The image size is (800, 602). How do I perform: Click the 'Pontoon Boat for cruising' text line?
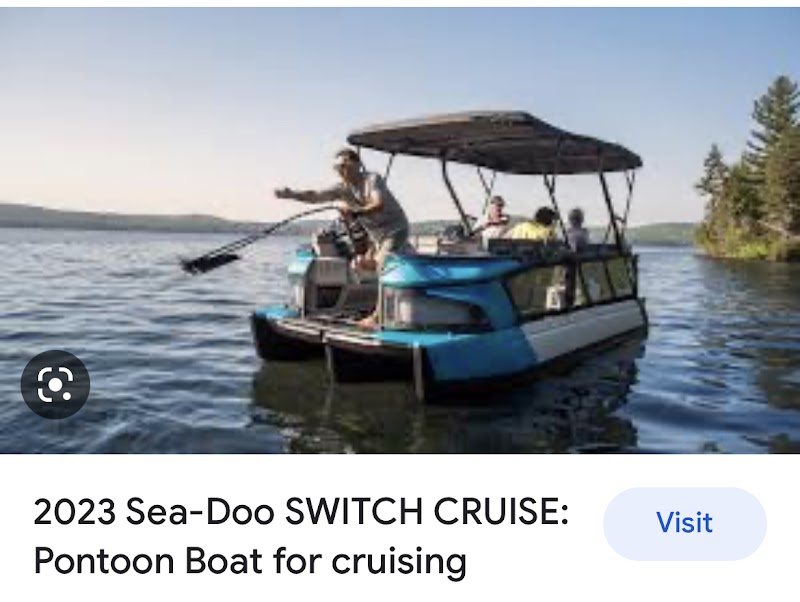(250, 561)
